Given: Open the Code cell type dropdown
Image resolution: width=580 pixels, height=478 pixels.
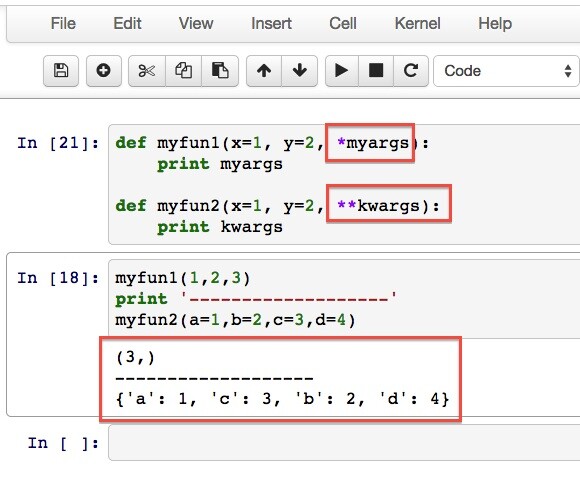Looking at the screenshot, I should [506, 71].
